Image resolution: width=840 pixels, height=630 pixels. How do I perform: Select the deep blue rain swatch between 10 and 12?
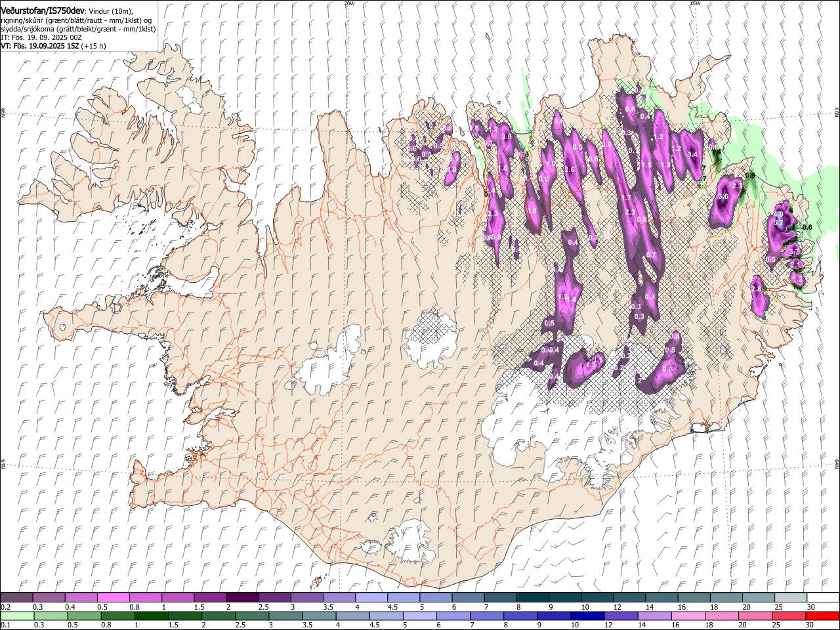pyautogui.click(x=587, y=616)
